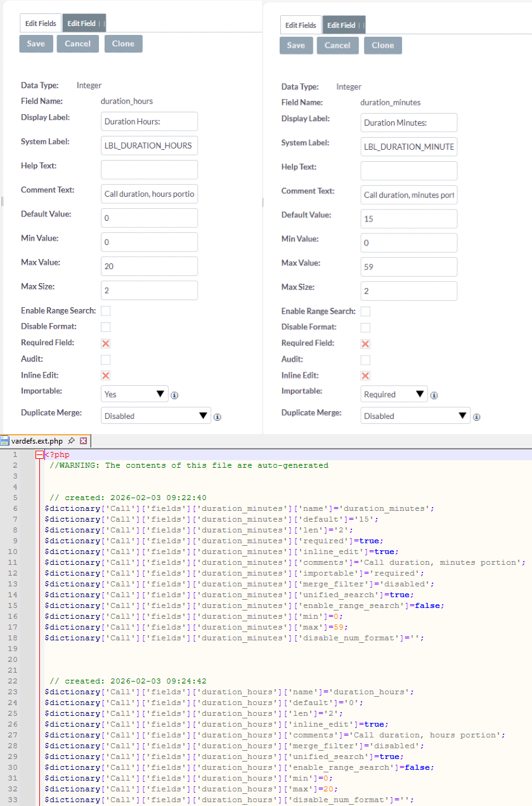Viewport: 532px width, 806px height.
Task: Save the duration_hours field
Action: click(x=36, y=44)
